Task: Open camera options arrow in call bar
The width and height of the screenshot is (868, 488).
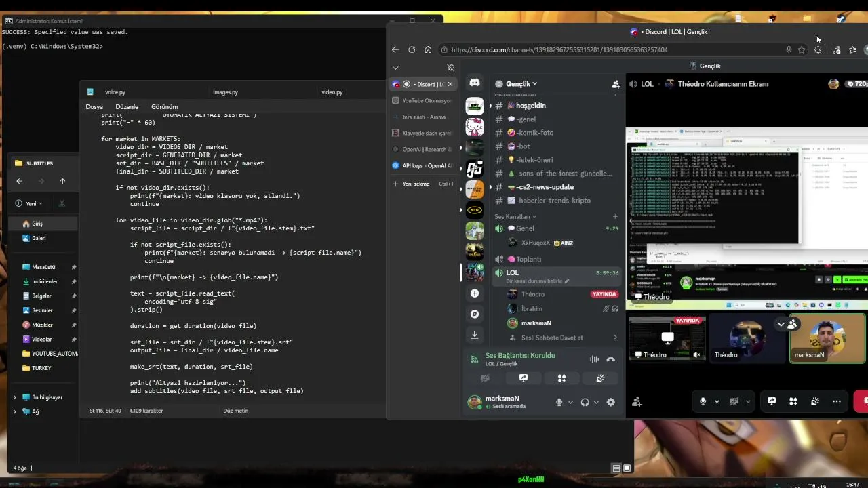Action: coord(747,401)
